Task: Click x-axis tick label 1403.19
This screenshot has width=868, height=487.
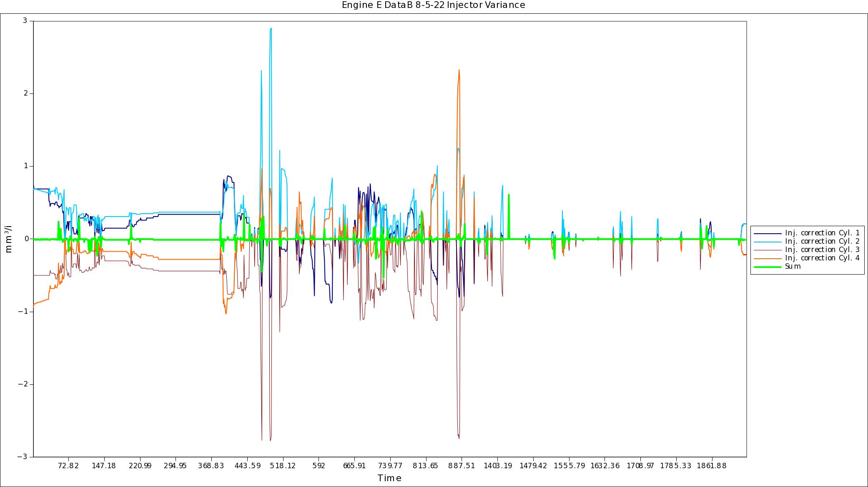Action: [497, 465]
